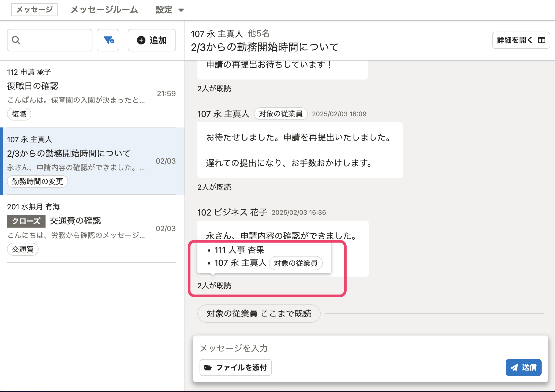Click the 復職 tag chip
Viewport: 555px width, 392px height.
tap(19, 114)
